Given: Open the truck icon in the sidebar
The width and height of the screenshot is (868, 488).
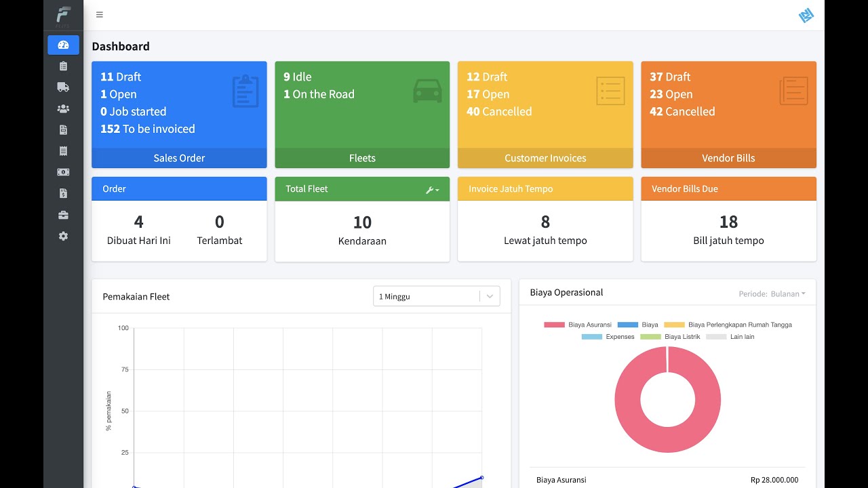Looking at the screenshot, I should pyautogui.click(x=63, y=87).
